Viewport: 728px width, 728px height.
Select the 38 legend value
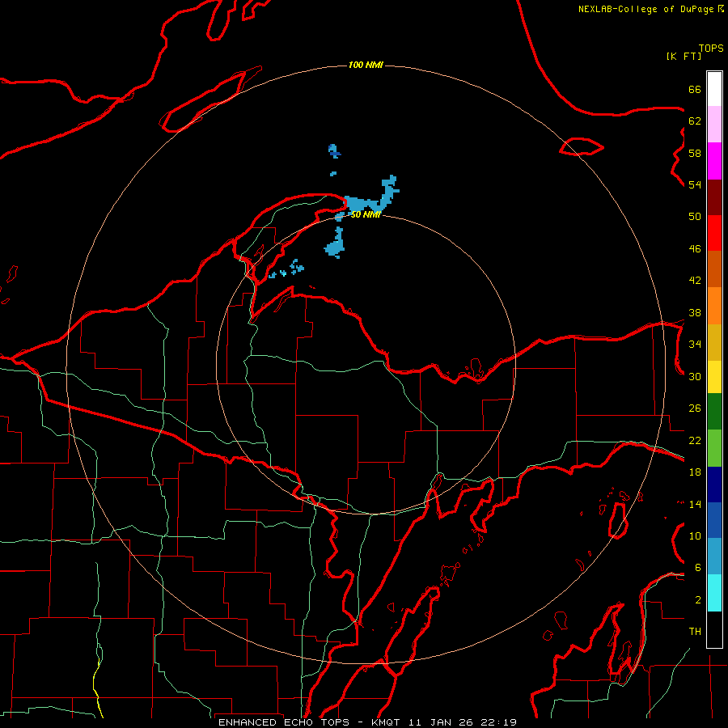pos(695,312)
